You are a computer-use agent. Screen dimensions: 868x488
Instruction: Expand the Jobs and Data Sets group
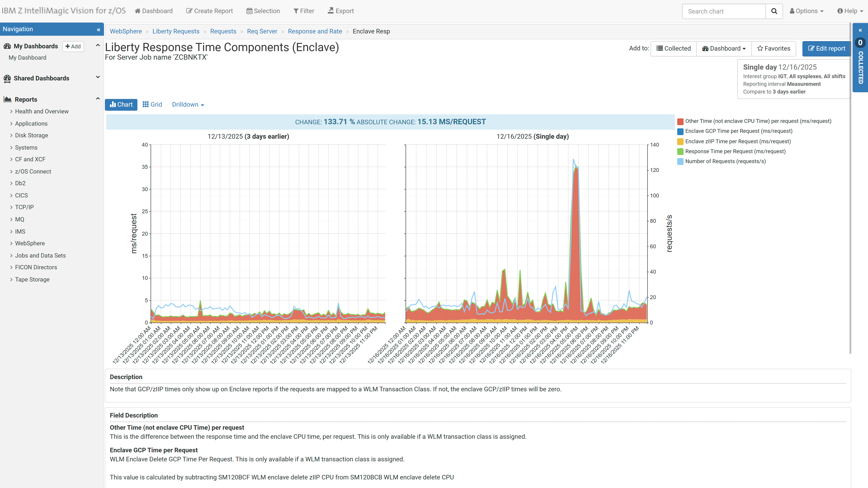38,255
